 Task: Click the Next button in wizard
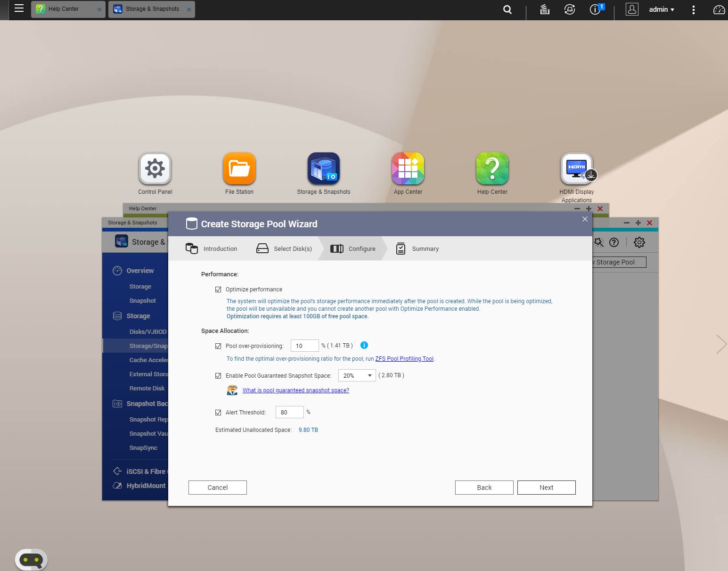pyautogui.click(x=546, y=488)
